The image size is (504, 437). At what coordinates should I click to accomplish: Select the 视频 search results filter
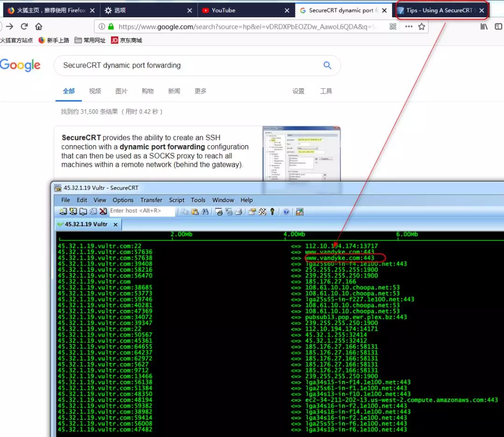pyautogui.click(x=95, y=91)
